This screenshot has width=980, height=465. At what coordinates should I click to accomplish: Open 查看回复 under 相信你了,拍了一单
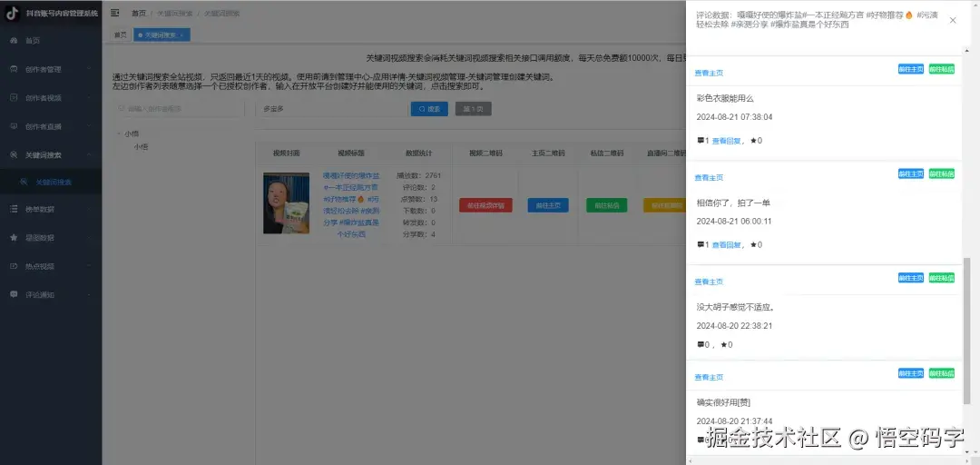click(x=726, y=244)
